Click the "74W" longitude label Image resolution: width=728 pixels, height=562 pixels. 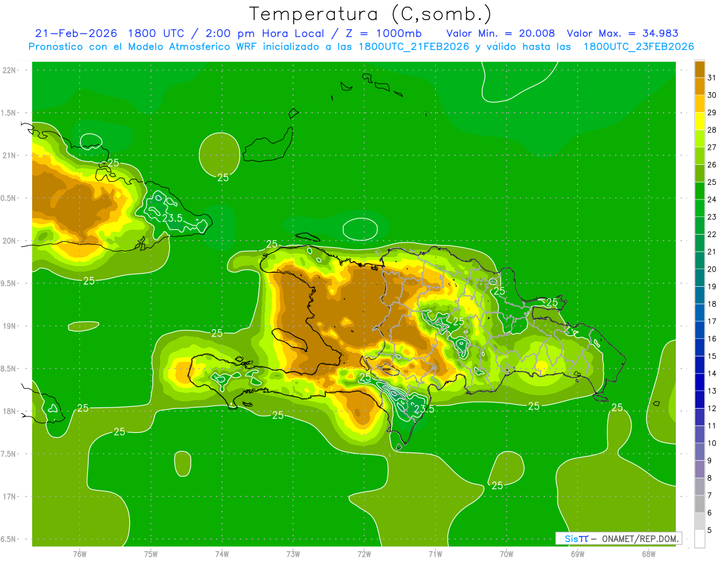pyautogui.click(x=222, y=553)
